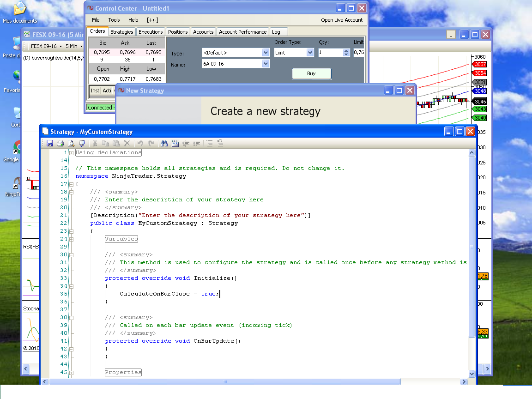This screenshot has width=532, height=399.
Task: Click the 3057 red price marker on chart
Action: [x=480, y=65]
